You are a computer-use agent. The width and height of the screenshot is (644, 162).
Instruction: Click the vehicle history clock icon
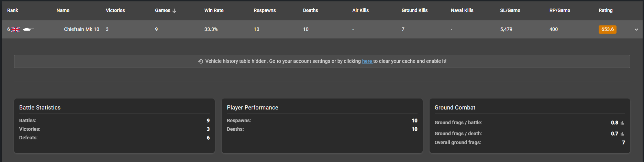(x=201, y=61)
